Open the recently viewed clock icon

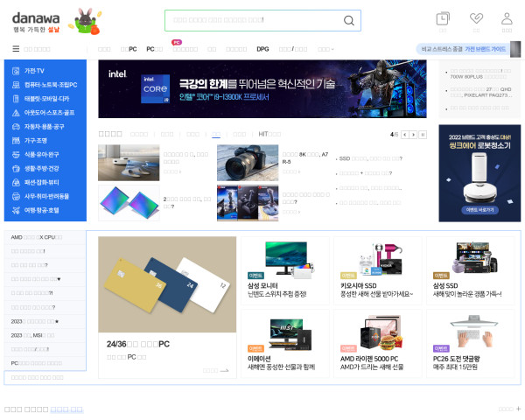click(x=443, y=18)
